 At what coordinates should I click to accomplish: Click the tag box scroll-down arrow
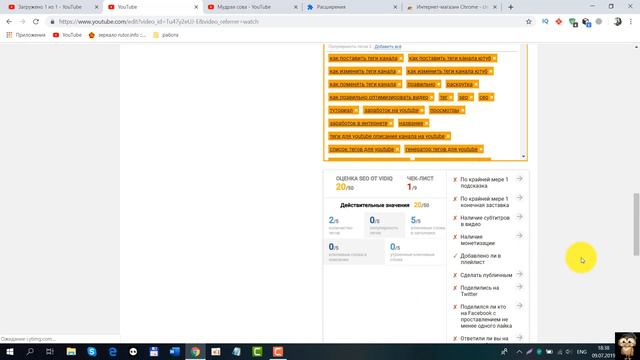523,157
